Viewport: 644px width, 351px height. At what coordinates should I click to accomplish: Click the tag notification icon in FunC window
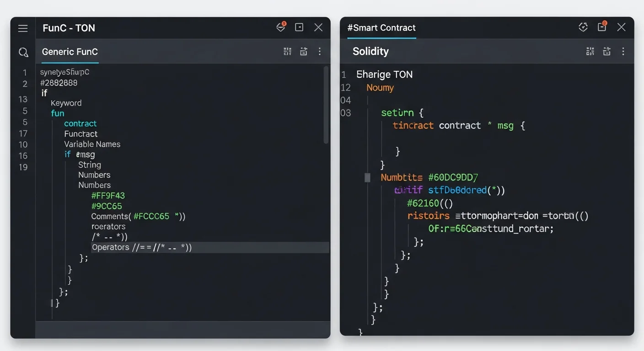click(281, 27)
